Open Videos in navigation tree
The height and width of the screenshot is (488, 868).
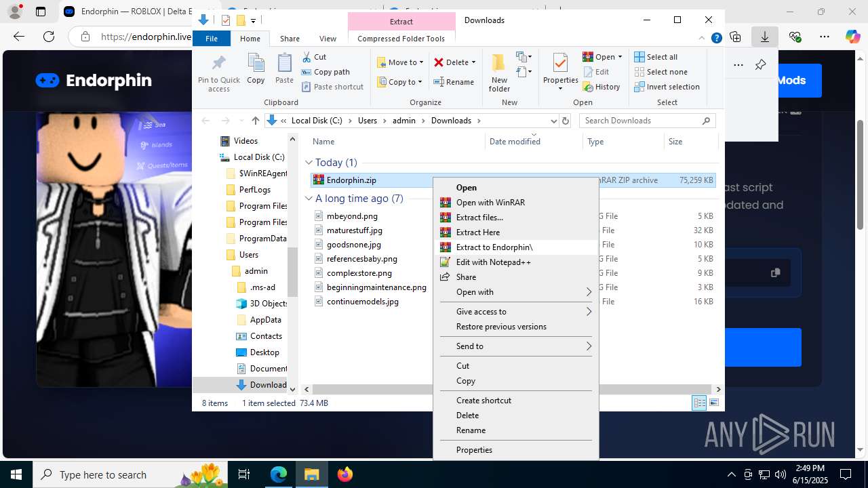point(245,141)
